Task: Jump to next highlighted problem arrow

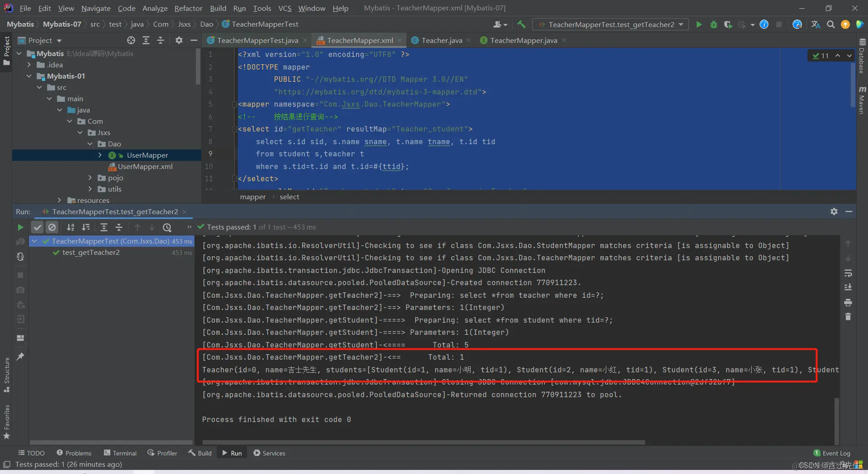Action: 849,56
